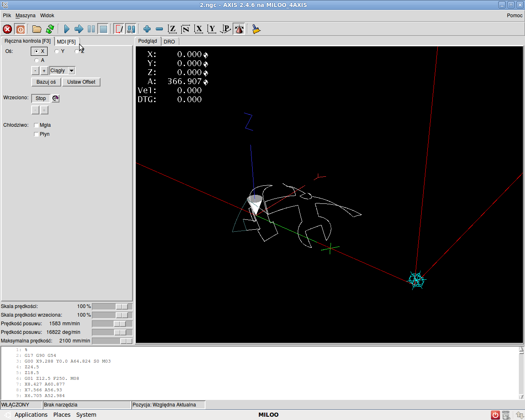Adjust Prędkość posuwu deg/min slider
The height and width of the screenshot is (420, 525).
pos(112,332)
